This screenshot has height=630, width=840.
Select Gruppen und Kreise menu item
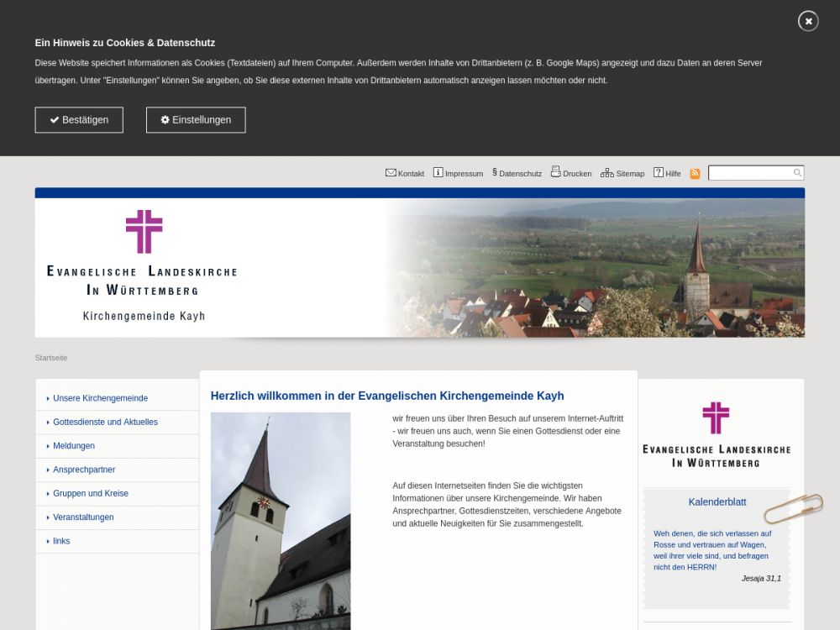91,493
